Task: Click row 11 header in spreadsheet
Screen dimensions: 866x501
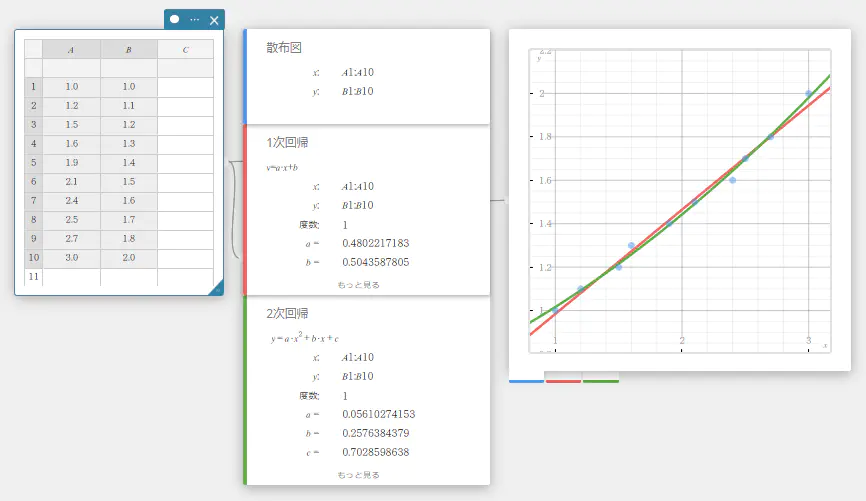Action: [x=33, y=277]
